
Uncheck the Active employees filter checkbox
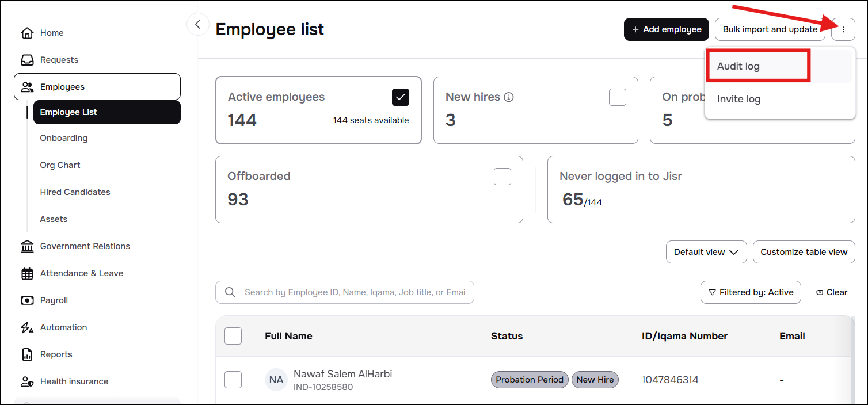(x=401, y=97)
